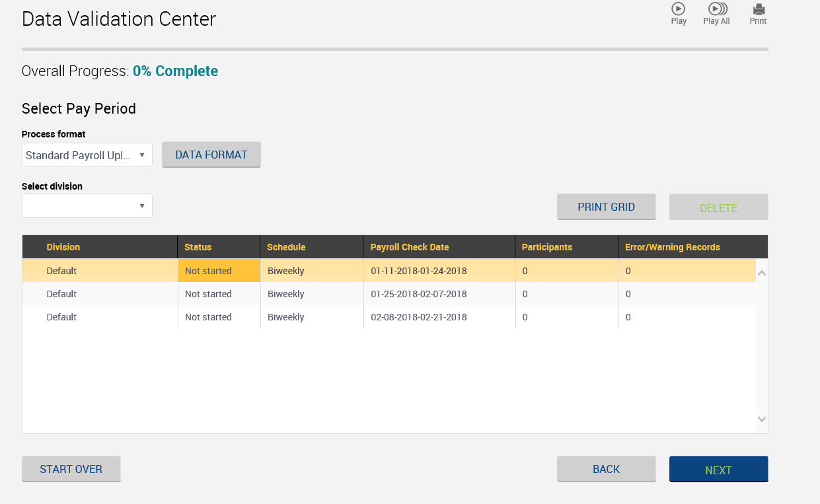The height and width of the screenshot is (504, 820).
Task: Click the START OVER button
Action: coord(71,469)
